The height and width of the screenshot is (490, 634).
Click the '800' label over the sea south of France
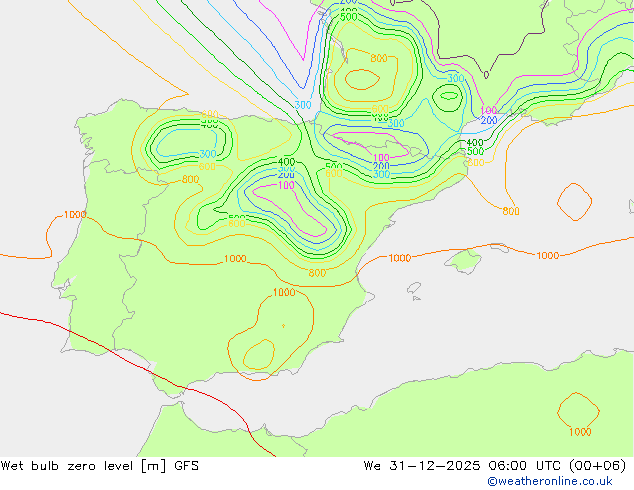coord(511,211)
